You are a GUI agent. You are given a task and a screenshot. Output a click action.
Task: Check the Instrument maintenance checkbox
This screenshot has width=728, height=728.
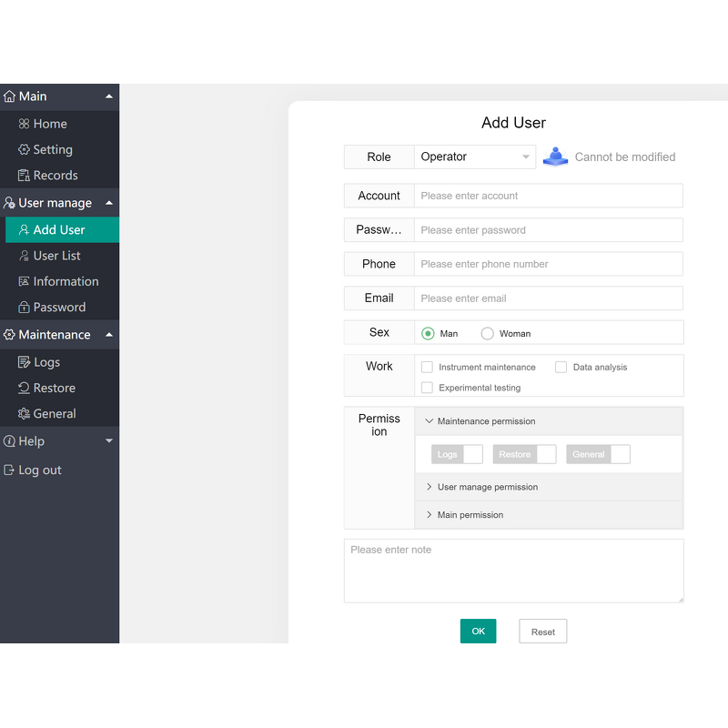tap(427, 367)
